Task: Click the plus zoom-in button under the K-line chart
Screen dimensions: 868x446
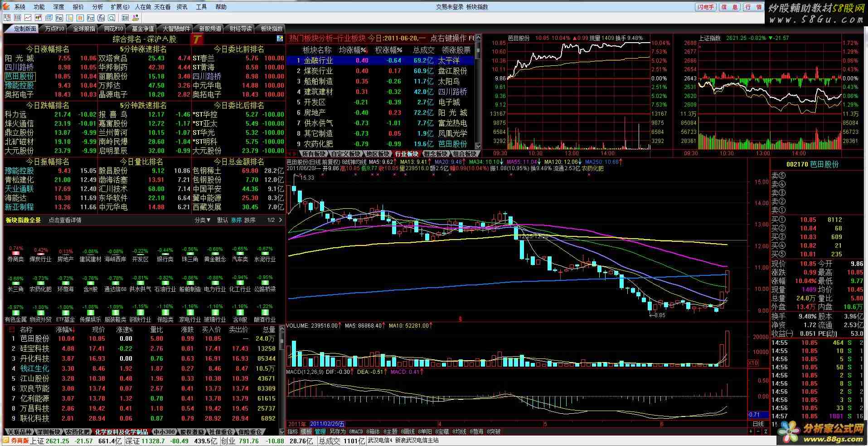Action: tap(751, 431)
